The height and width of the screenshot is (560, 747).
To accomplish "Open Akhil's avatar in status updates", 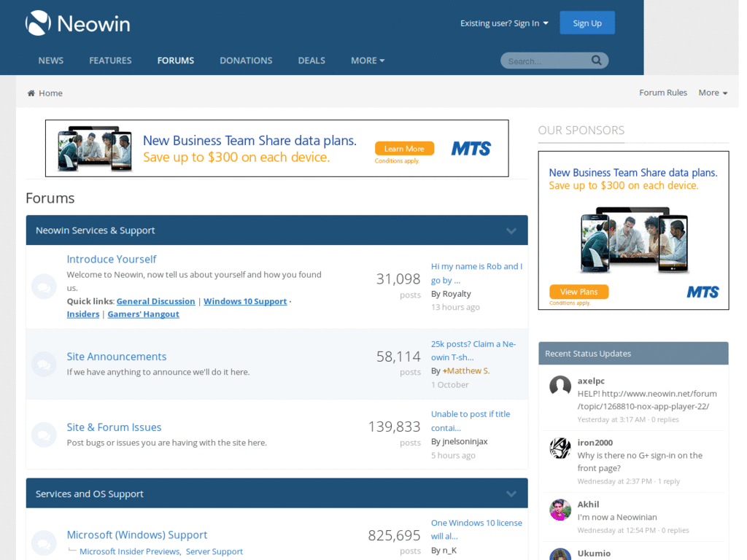I will click(x=560, y=510).
